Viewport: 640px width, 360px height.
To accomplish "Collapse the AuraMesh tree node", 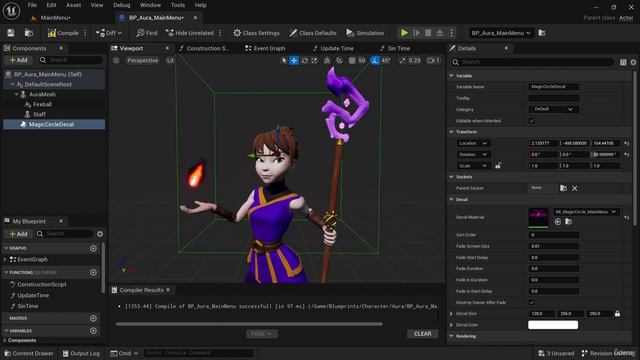I will tap(17, 94).
